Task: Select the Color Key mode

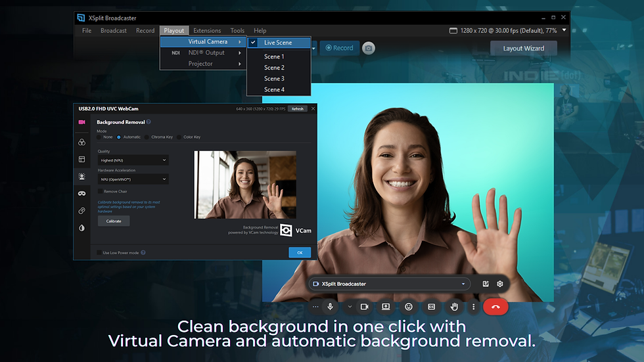Action: point(179,137)
